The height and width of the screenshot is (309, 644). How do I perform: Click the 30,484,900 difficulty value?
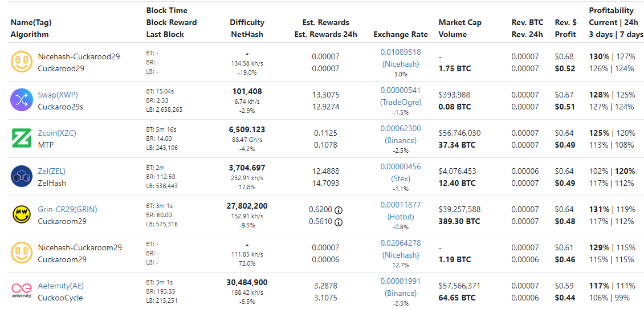click(247, 282)
